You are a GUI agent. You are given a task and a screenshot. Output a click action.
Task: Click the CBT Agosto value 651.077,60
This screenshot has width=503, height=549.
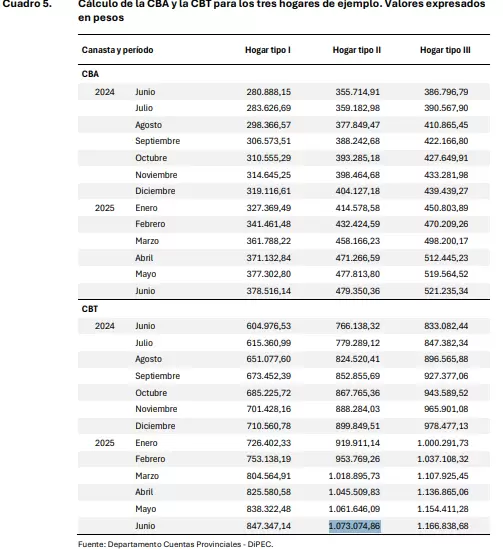[x=268, y=359]
